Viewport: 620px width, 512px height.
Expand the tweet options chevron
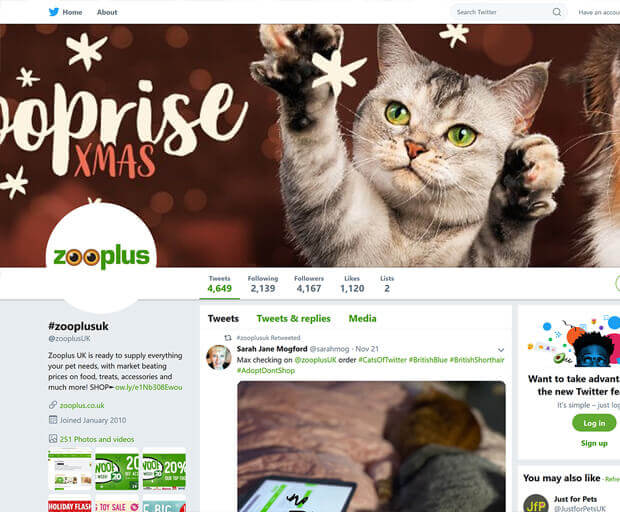coord(501,350)
